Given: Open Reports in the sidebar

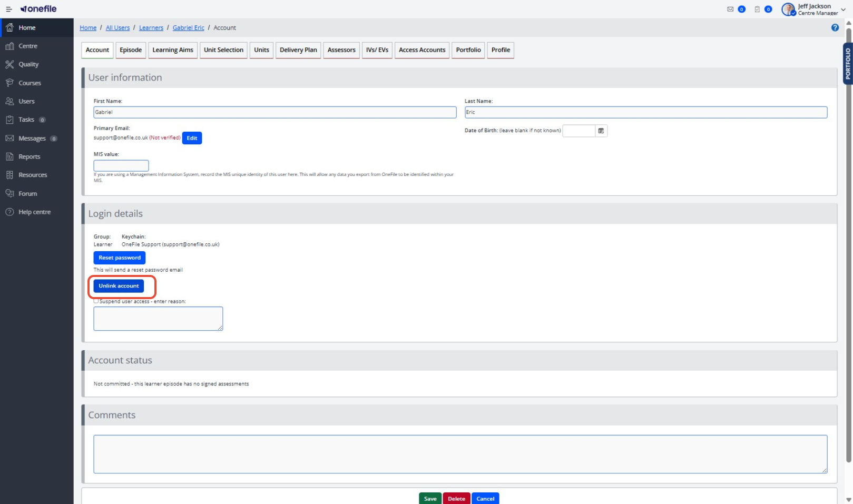Looking at the screenshot, I should coord(37,156).
